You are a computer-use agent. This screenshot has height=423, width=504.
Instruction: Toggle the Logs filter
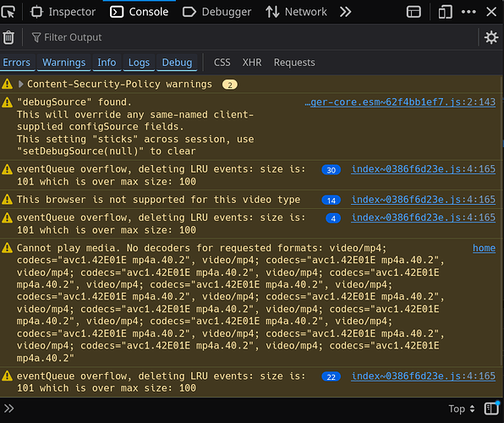pyautogui.click(x=139, y=63)
